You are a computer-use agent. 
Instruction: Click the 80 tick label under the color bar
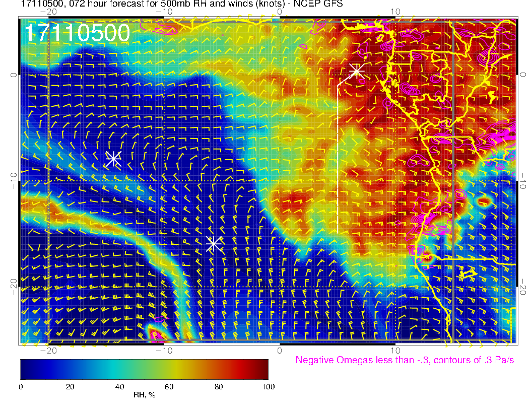[219, 387]
